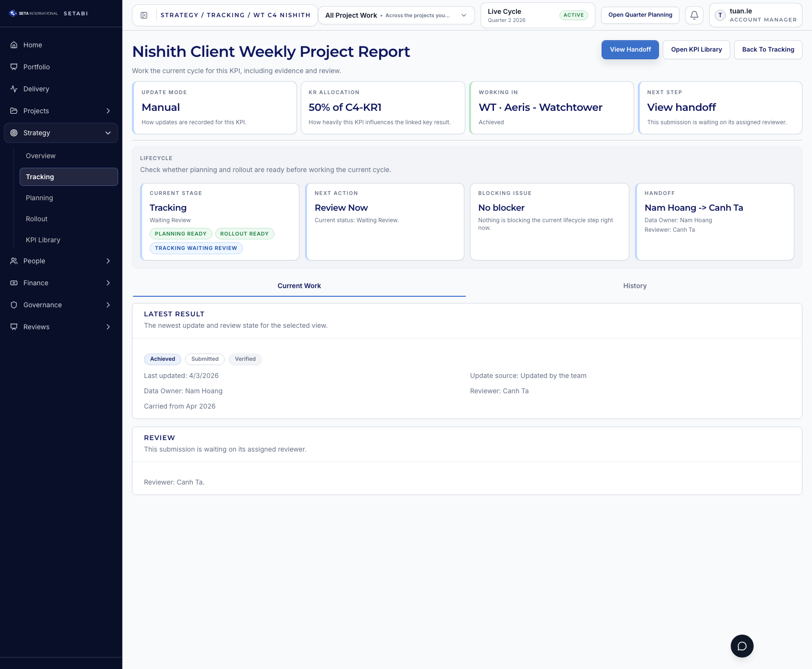Collapse the Strategy sidebar section
812x669 pixels.
point(108,133)
